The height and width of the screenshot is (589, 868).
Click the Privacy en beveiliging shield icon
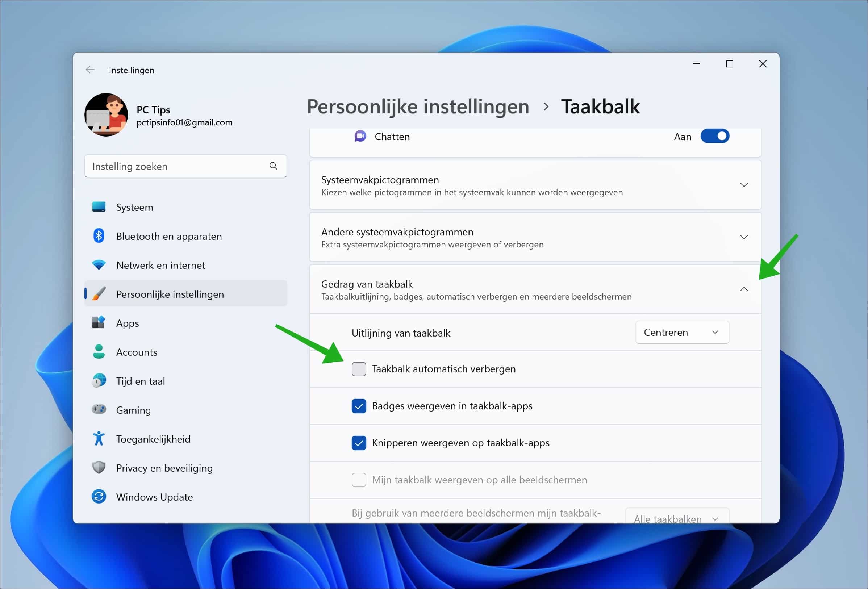(98, 467)
